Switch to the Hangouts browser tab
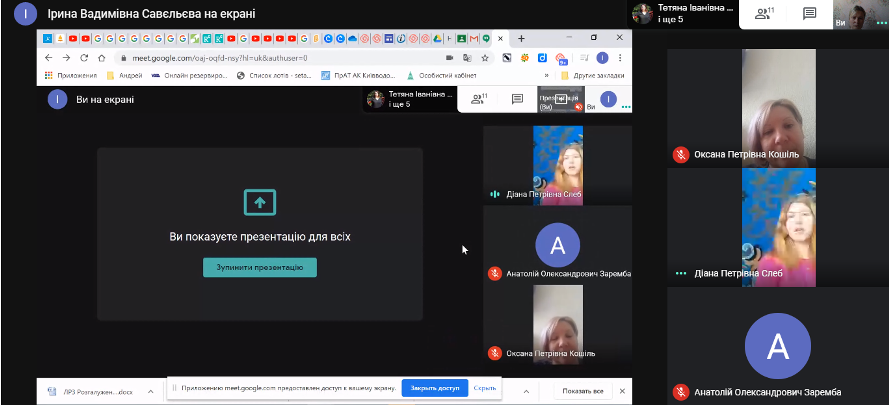 click(x=486, y=39)
